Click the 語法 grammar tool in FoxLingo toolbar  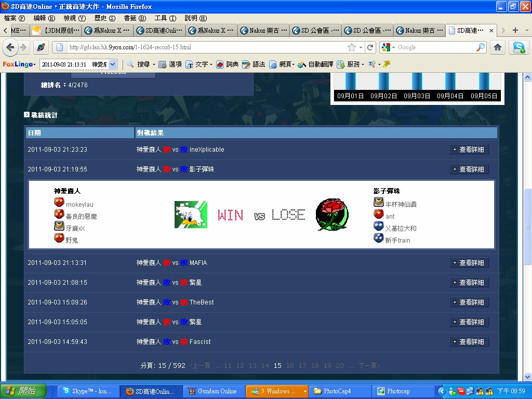pos(254,64)
